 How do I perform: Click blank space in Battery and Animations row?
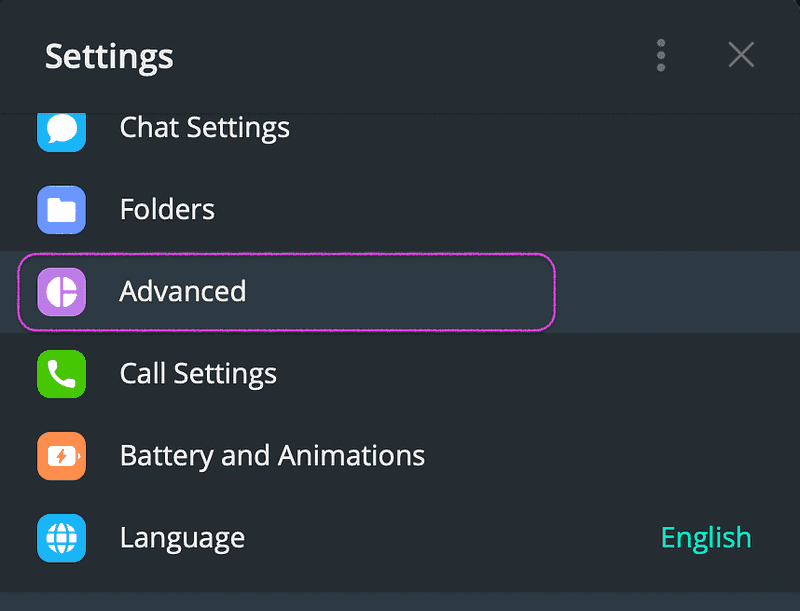600,456
